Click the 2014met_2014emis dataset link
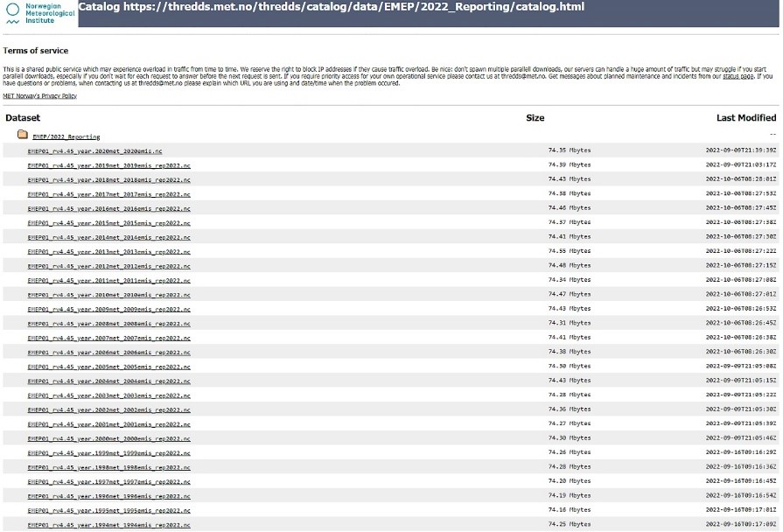 click(108, 237)
